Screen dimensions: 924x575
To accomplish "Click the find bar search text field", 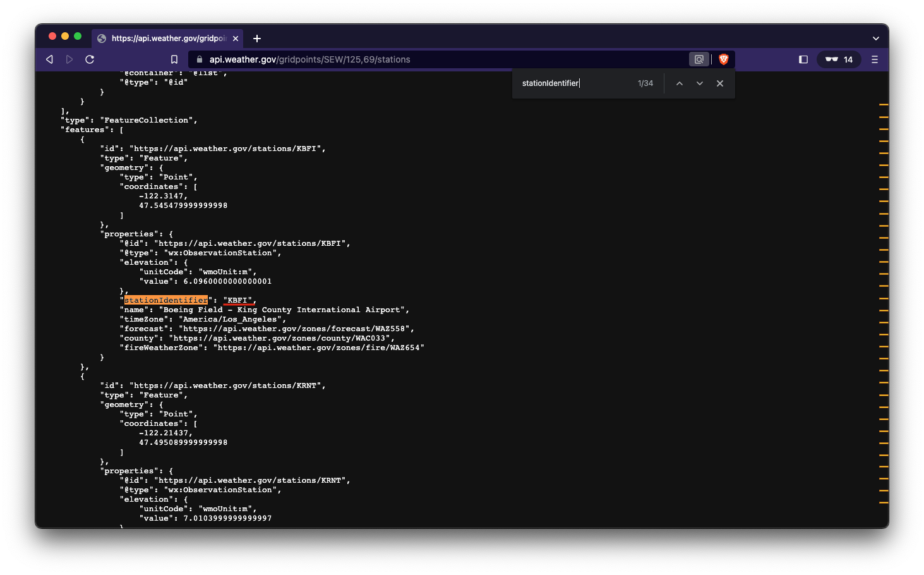I will pos(575,83).
